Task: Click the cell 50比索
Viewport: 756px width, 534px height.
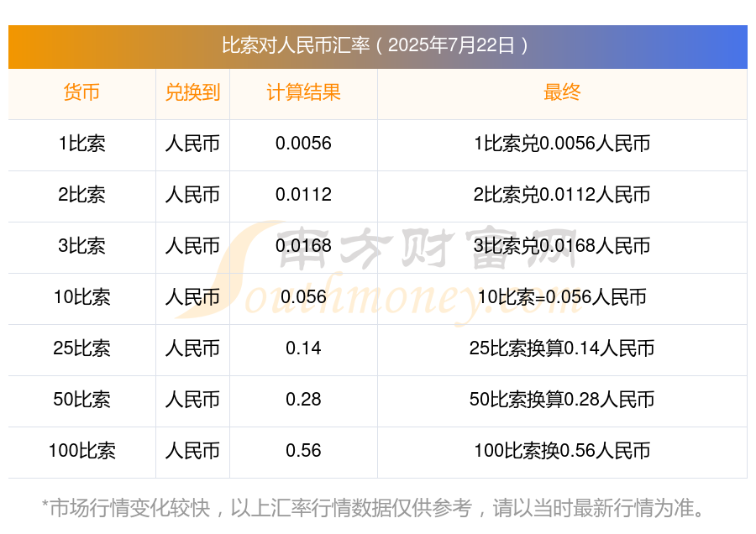Action: (82, 400)
